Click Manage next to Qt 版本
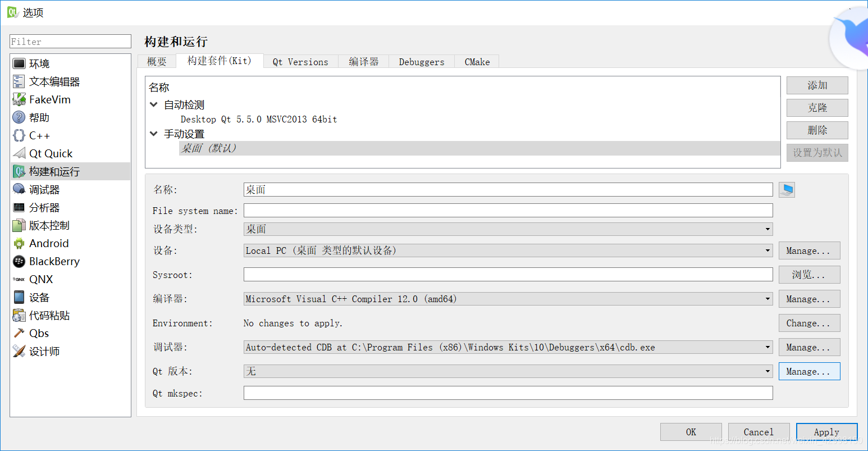Image resolution: width=868 pixels, height=451 pixels. coord(809,371)
